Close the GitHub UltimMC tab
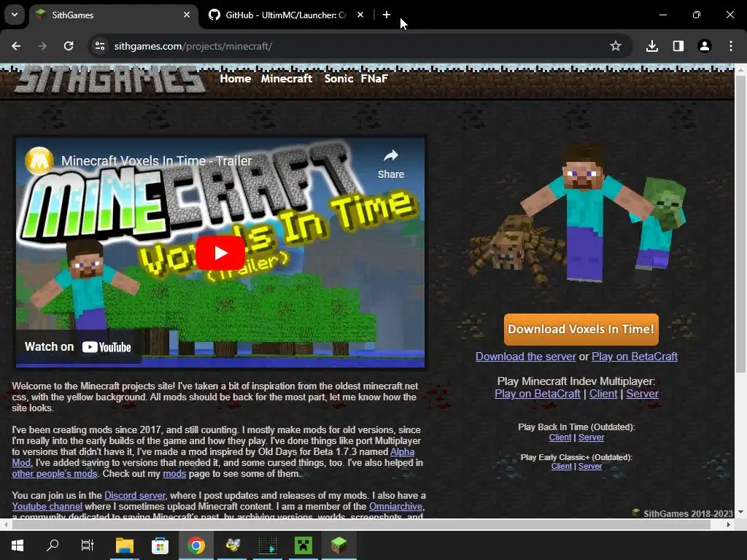 (x=360, y=15)
